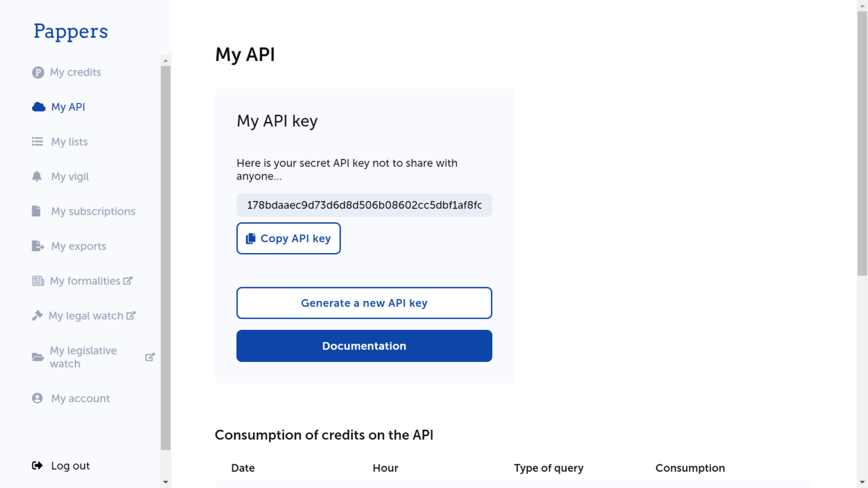Generate a new API key

pyautogui.click(x=364, y=303)
